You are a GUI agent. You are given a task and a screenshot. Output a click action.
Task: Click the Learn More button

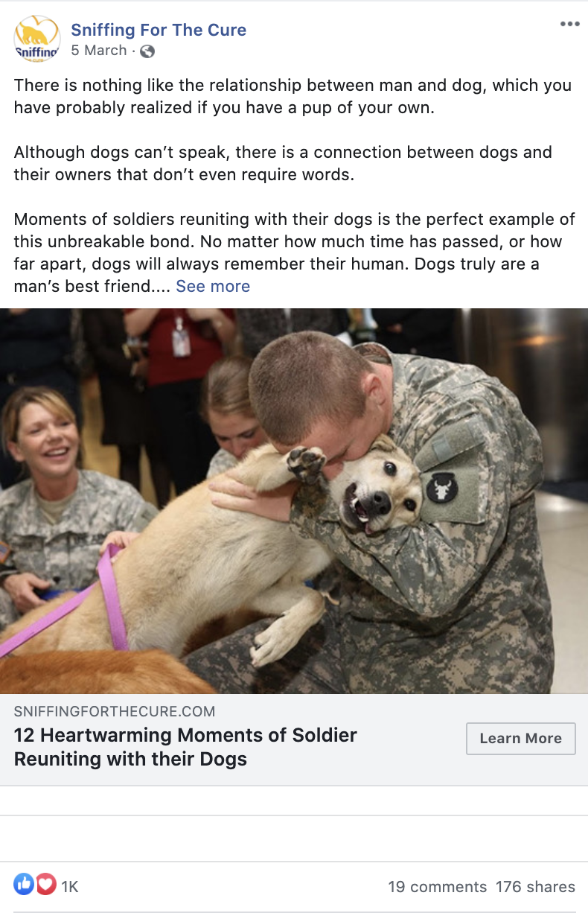[521, 739]
